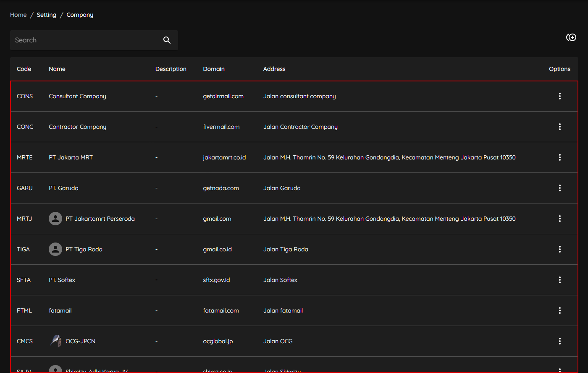Open three-dot menu for PT Jakarta MRT

tap(559, 157)
